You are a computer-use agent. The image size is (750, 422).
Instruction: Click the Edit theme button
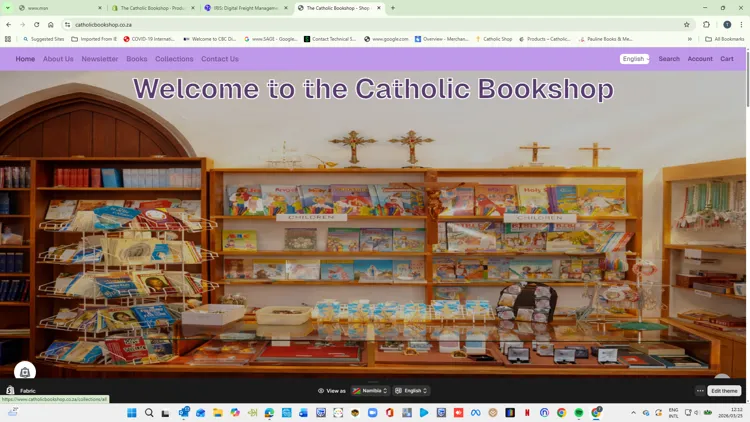pyautogui.click(x=724, y=391)
